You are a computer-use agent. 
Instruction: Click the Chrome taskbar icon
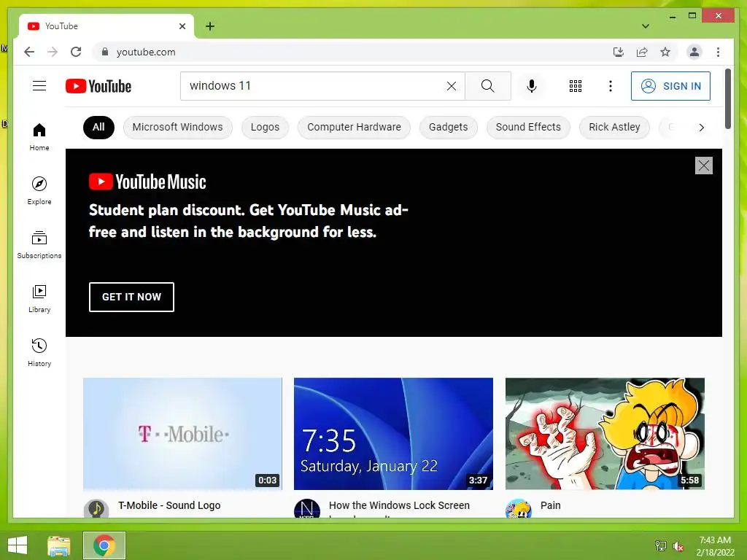tap(104, 545)
